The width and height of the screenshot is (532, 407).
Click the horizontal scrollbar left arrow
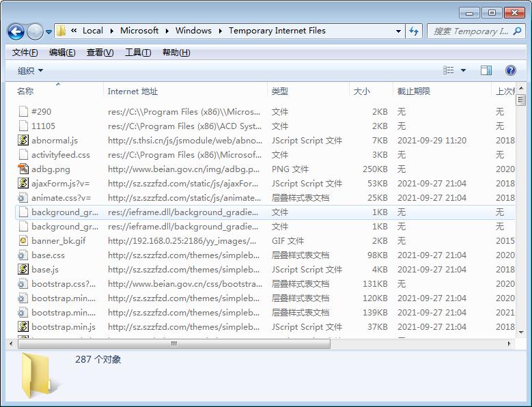pos(11,344)
